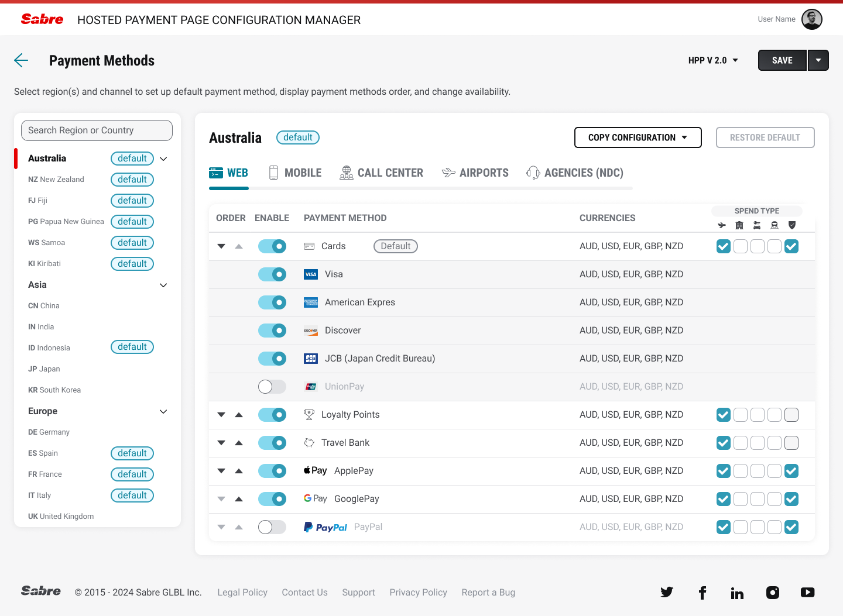843x616 pixels.
Task: Open the Contact Us link
Action: 304,593
